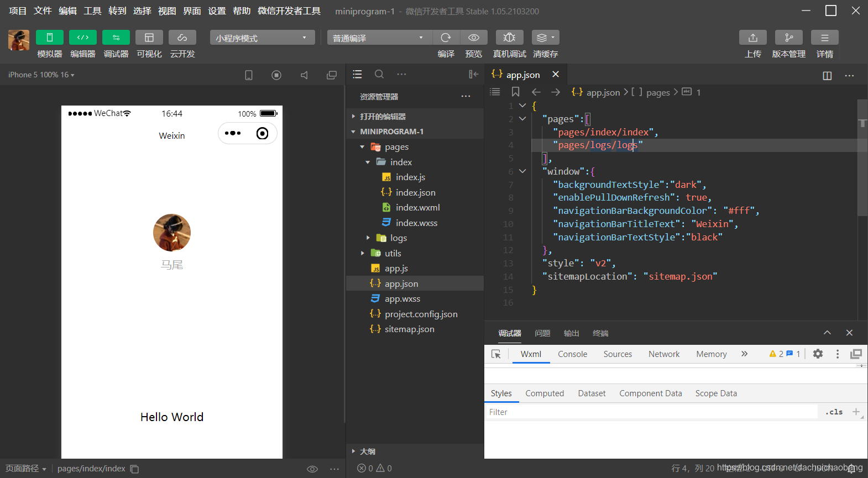Open the 普通编译 compile mode dropdown
Viewport: 868px width, 478px height.
click(x=379, y=38)
